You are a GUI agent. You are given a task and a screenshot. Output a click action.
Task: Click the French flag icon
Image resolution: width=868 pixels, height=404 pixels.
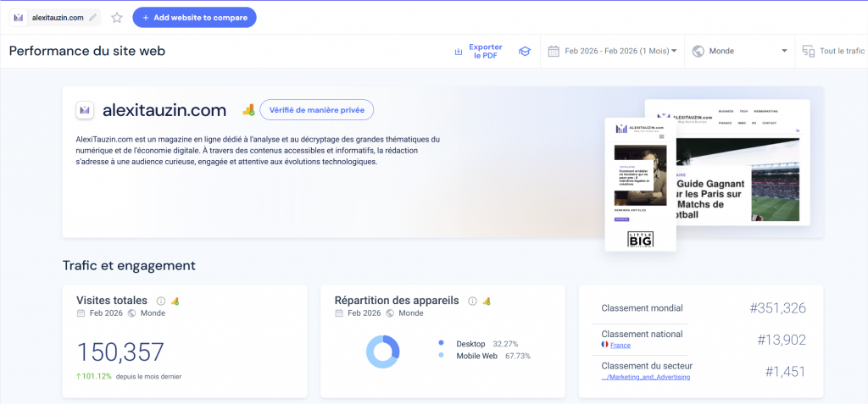pyautogui.click(x=605, y=345)
